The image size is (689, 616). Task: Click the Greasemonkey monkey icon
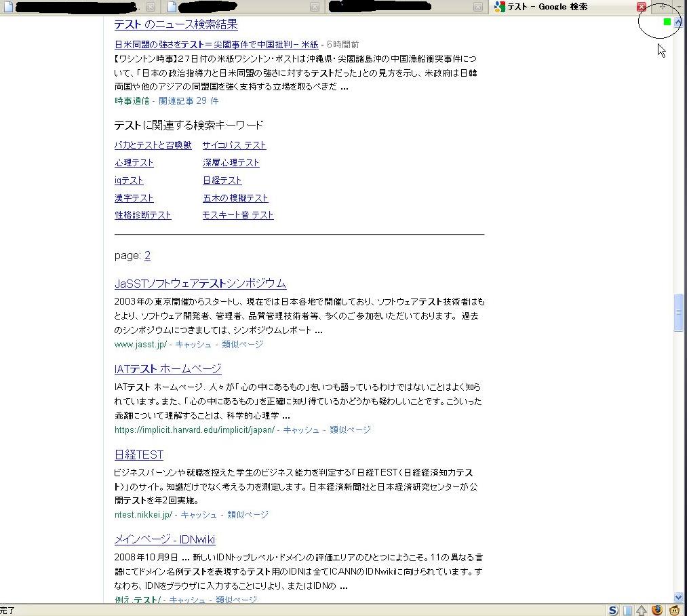[675, 610]
